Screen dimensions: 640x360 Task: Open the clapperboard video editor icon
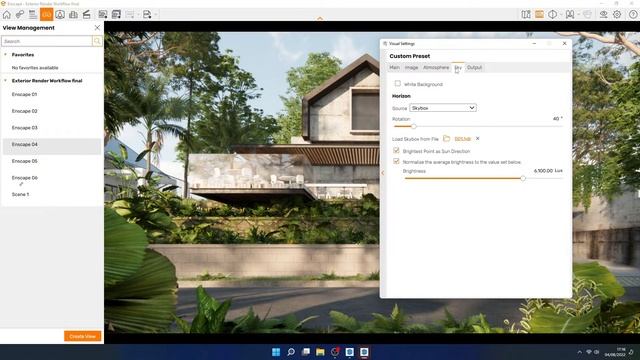tap(87, 15)
